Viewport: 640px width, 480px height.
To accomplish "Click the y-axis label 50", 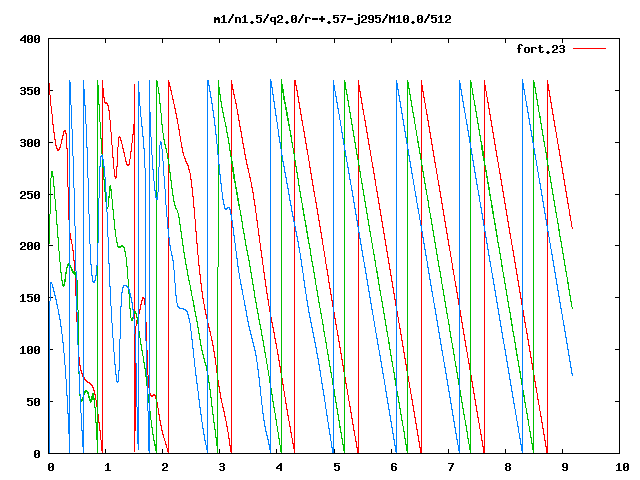I will click(x=33, y=402).
